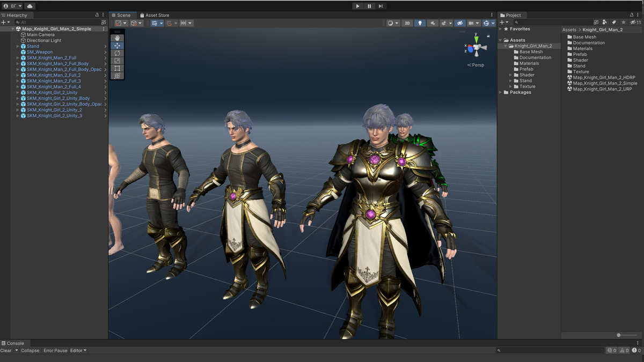644x362 pixels.
Task: Click the Hierarchy search field
Action: pos(57,23)
